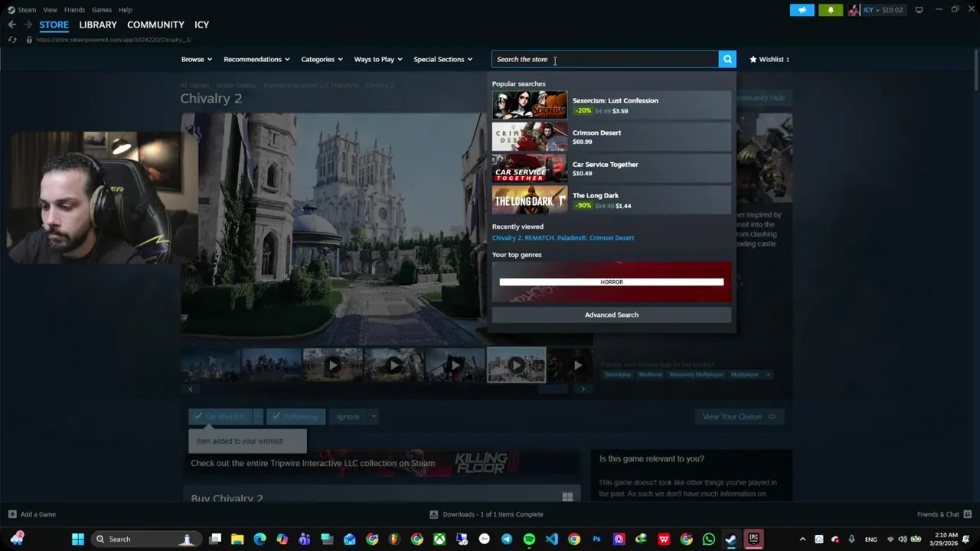Click the store search magnifier button
The image size is (980, 551).
[727, 59]
